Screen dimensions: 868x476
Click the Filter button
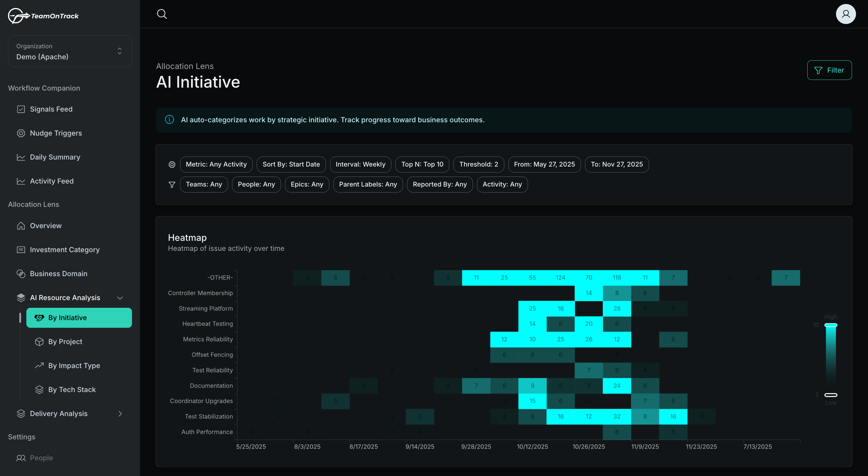pyautogui.click(x=829, y=70)
